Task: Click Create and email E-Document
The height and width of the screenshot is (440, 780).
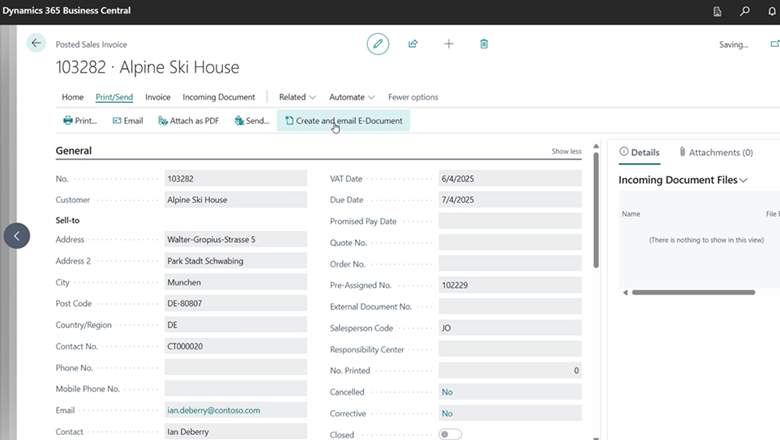Action: pos(343,120)
